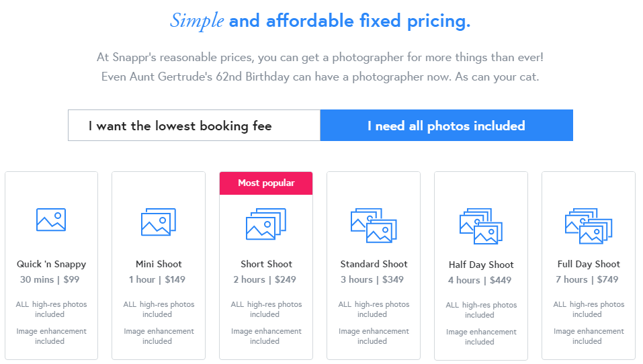Click the 30 mins | $99 price
The image size is (643, 364).
pos(50,279)
